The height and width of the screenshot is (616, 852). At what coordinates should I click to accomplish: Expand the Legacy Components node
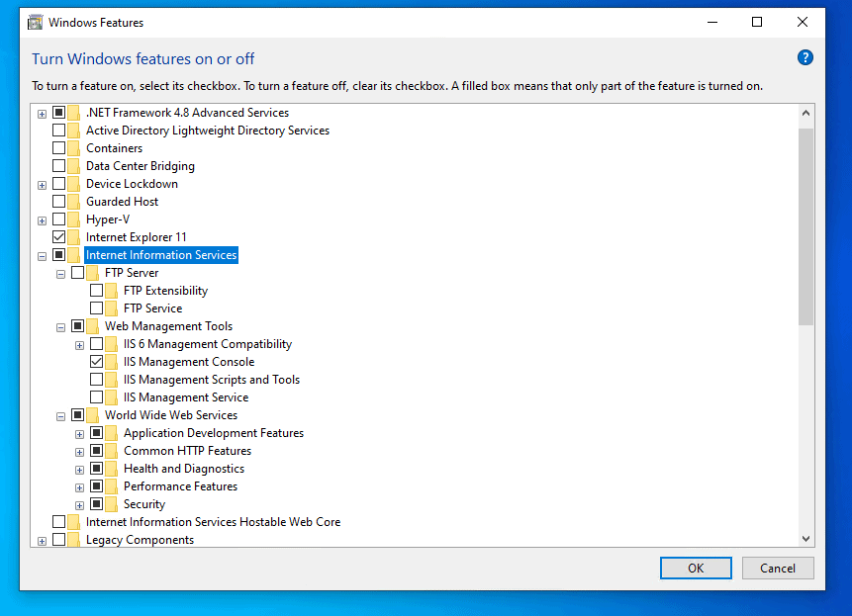[42, 541]
